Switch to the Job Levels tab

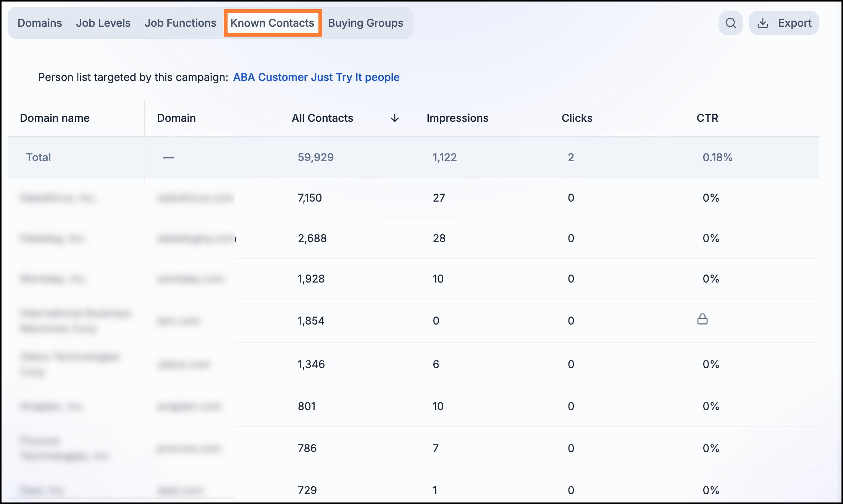[x=103, y=23]
